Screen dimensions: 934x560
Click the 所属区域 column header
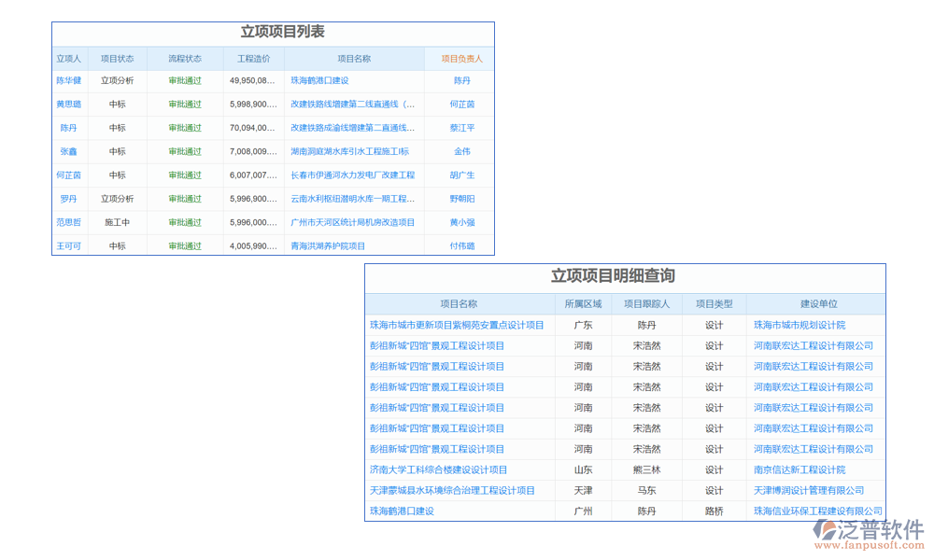coord(583,304)
